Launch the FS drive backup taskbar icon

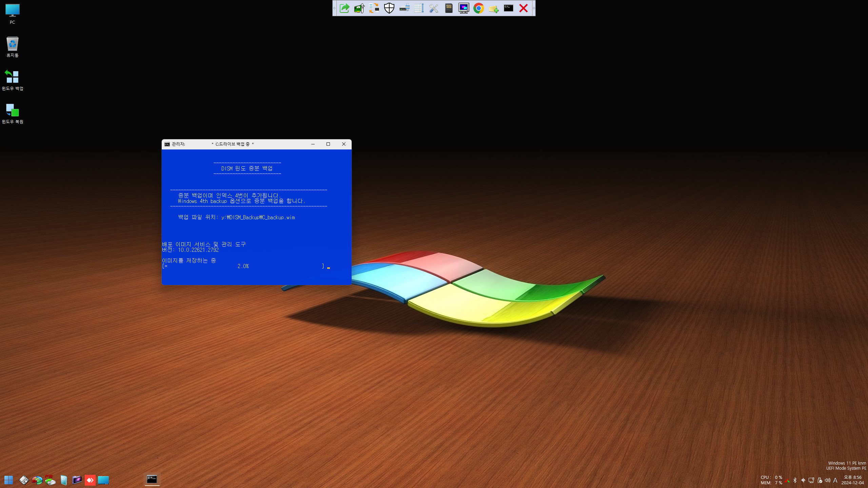click(x=50, y=480)
